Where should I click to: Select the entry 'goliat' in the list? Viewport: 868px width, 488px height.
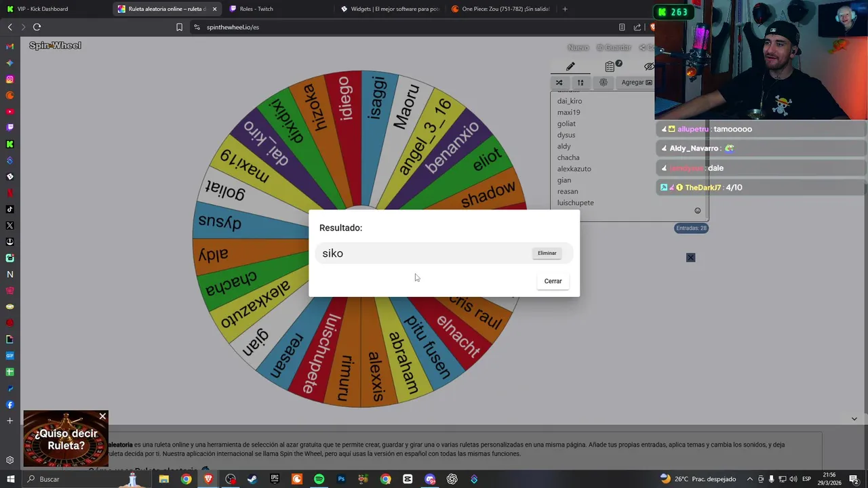(x=566, y=123)
